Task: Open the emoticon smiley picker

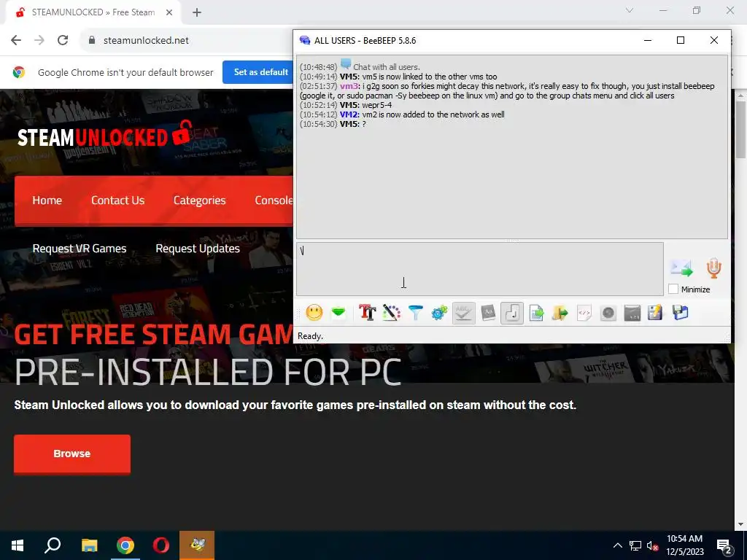Action: coord(314,313)
